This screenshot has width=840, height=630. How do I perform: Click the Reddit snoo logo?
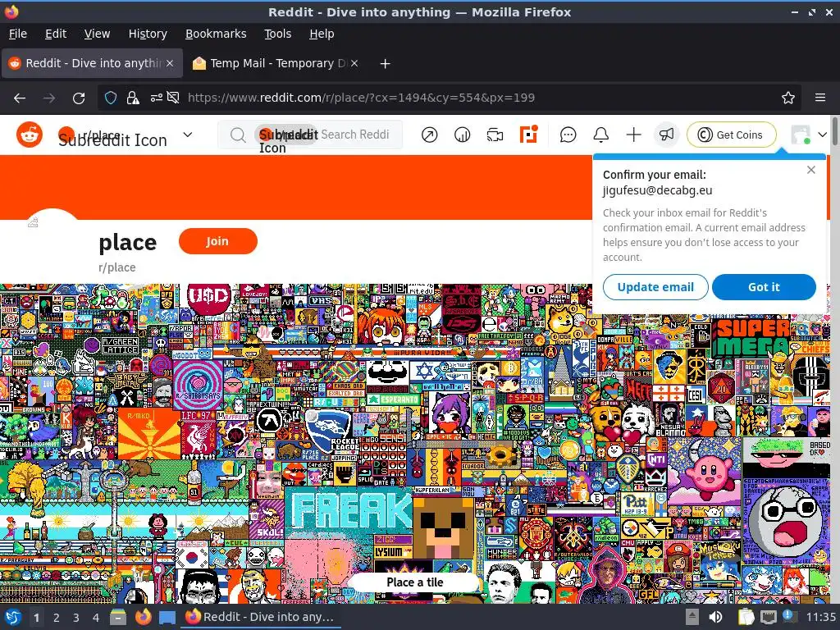click(x=29, y=135)
